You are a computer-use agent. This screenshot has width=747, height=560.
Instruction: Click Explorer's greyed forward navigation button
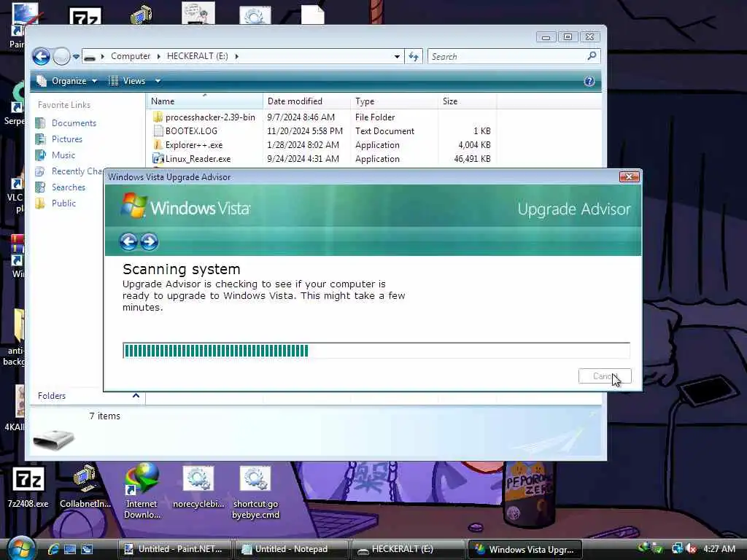(61, 57)
